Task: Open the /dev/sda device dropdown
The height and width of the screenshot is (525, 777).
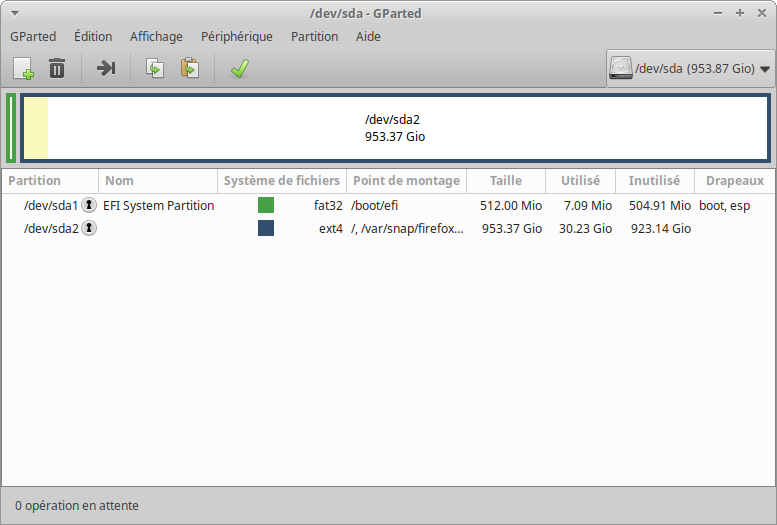Action: [x=690, y=68]
